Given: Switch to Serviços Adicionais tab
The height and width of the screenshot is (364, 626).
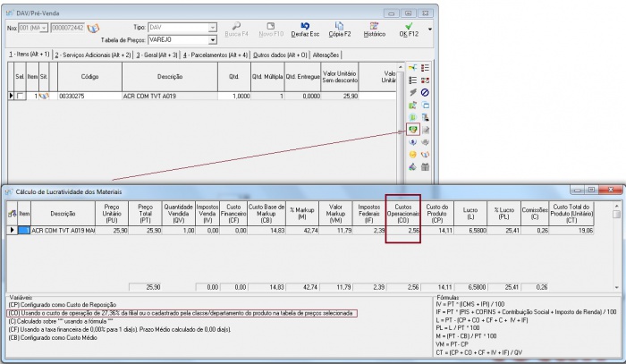Looking at the screenshot, I should (94, 55).
